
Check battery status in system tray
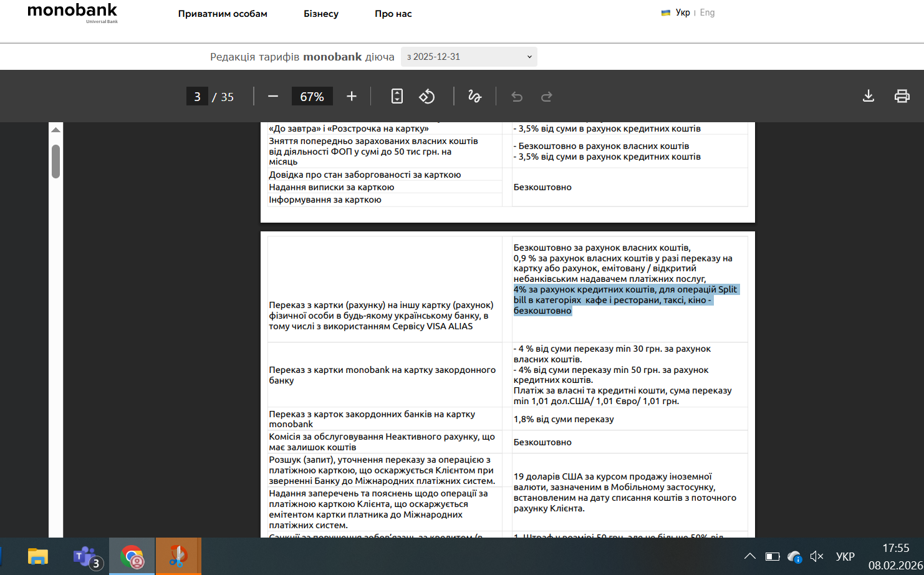tap(772, 556)
